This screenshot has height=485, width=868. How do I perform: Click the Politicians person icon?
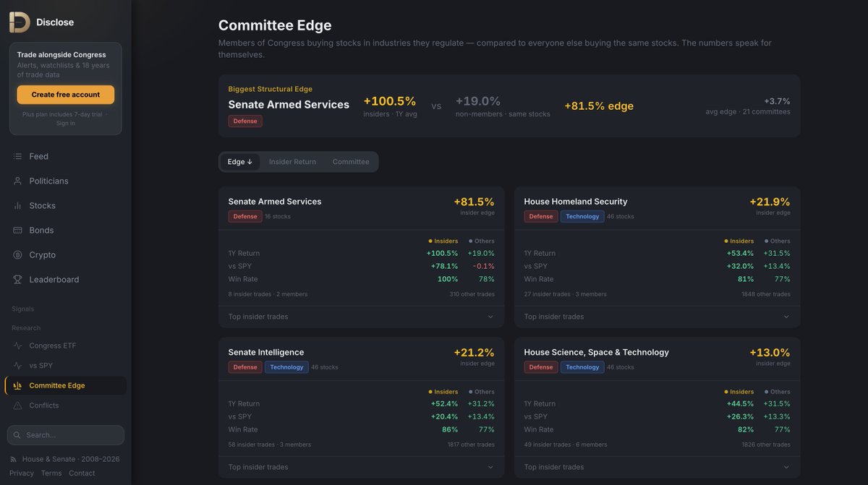pyautogui.click(x=17, y=181)
